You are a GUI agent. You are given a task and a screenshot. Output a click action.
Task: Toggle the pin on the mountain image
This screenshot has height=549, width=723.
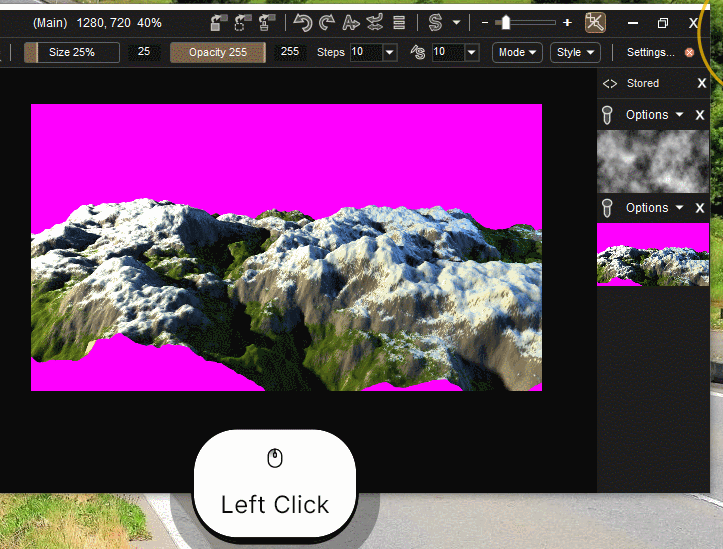click(x=606, y=208)
